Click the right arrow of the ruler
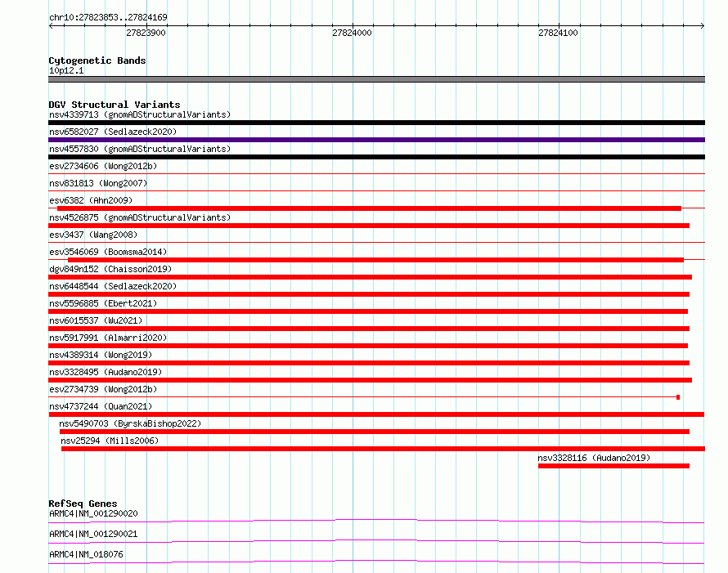The height and width of the screenshot is (573, 728). (x=703, y=26)
